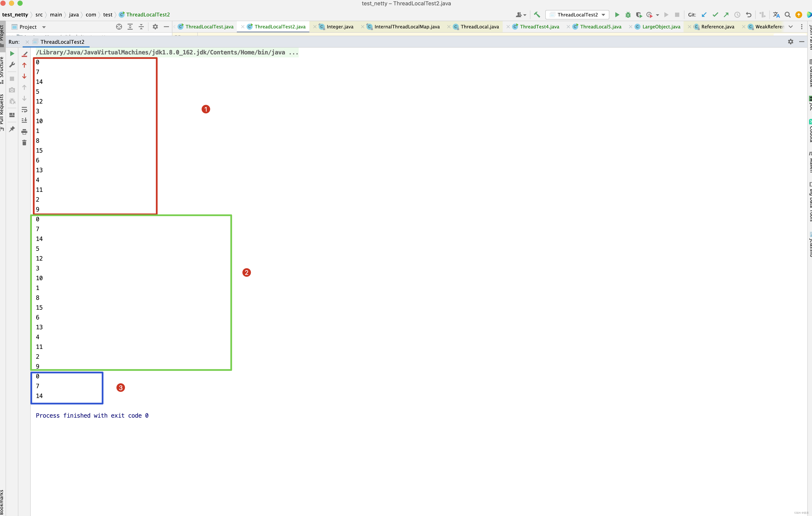The width and height of the screenshot is (812, 516).
Task: Start debugging with the bug icon
Action: [x=628, y=15]
